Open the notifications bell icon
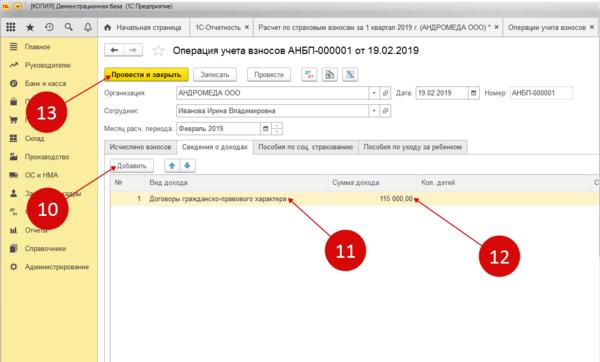This screenshot has height=362, width=600. 88,27
